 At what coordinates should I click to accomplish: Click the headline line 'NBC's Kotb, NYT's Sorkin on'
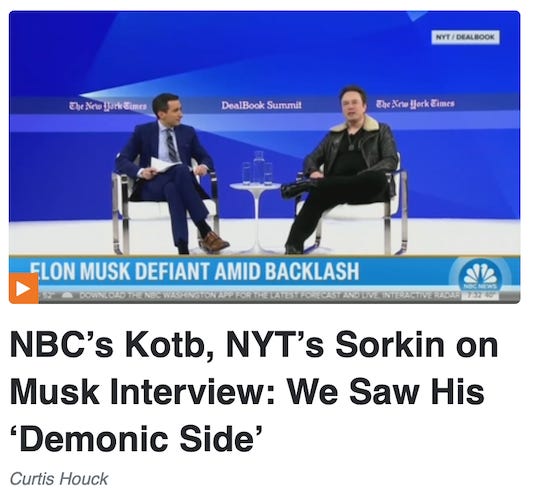tap(254, 346)
